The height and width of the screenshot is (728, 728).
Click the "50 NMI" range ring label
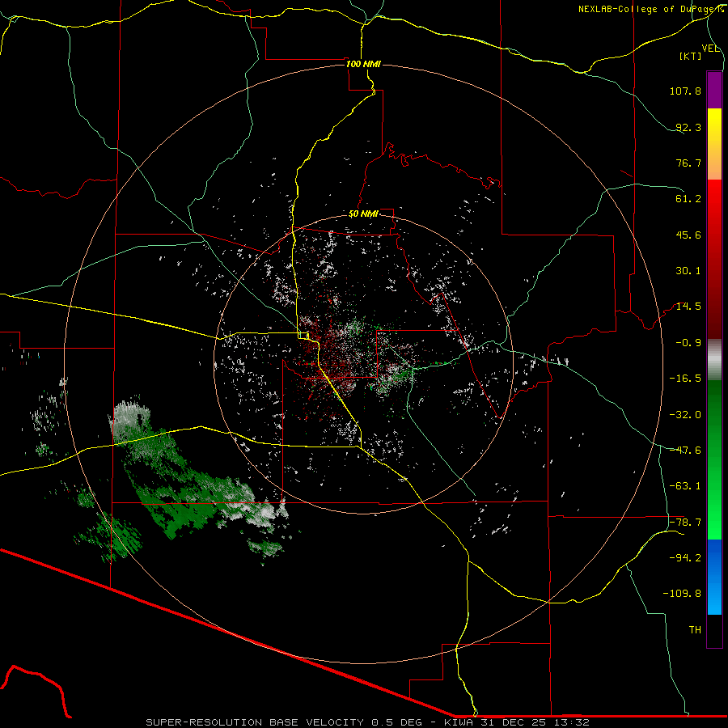click(363, 214)
